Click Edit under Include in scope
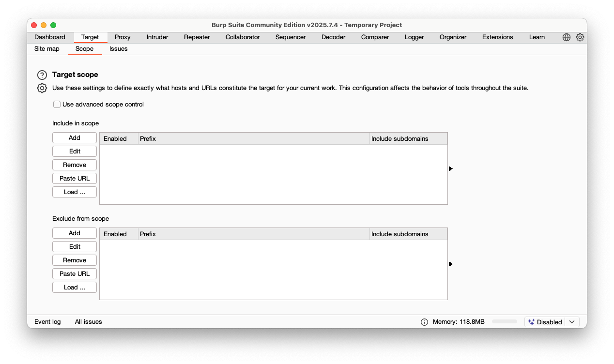Viewport: 614px width, 364px height. pos(75,152)
